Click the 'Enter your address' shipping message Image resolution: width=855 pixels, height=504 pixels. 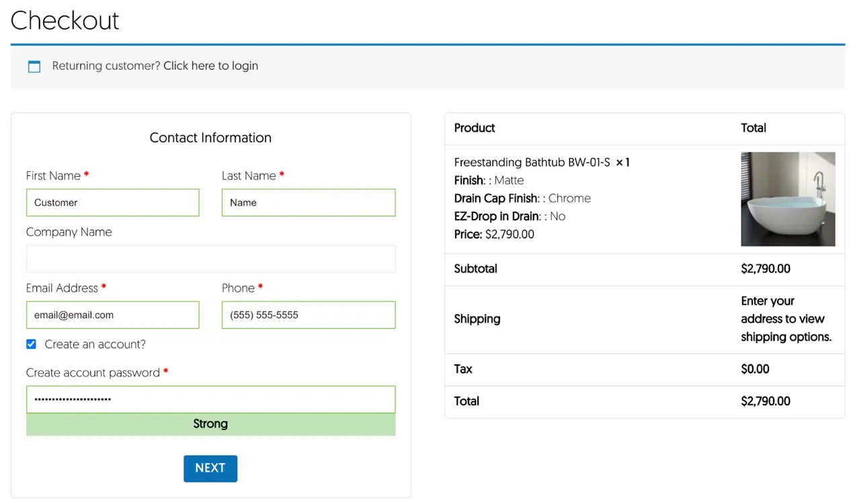[x=786, y=319]
